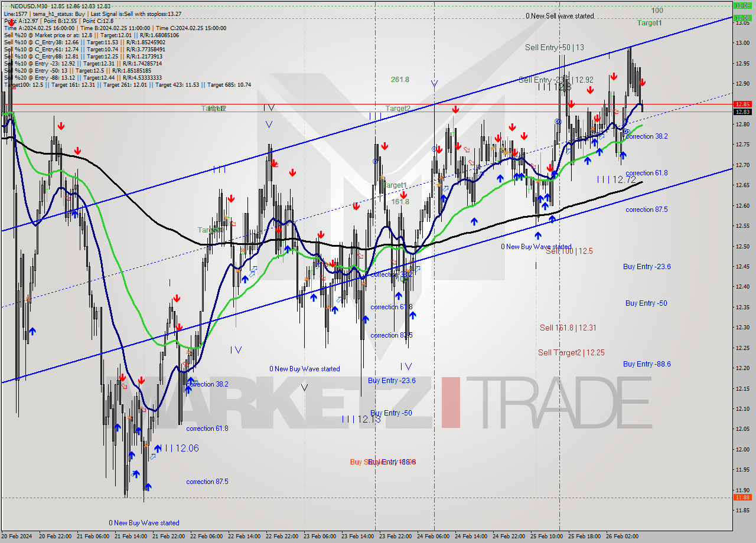Click the 'Sell %20 @ Entry -88: 13.12' line
Image resolution: width=756 pixels, height=543 pixels.
point(83,77)
